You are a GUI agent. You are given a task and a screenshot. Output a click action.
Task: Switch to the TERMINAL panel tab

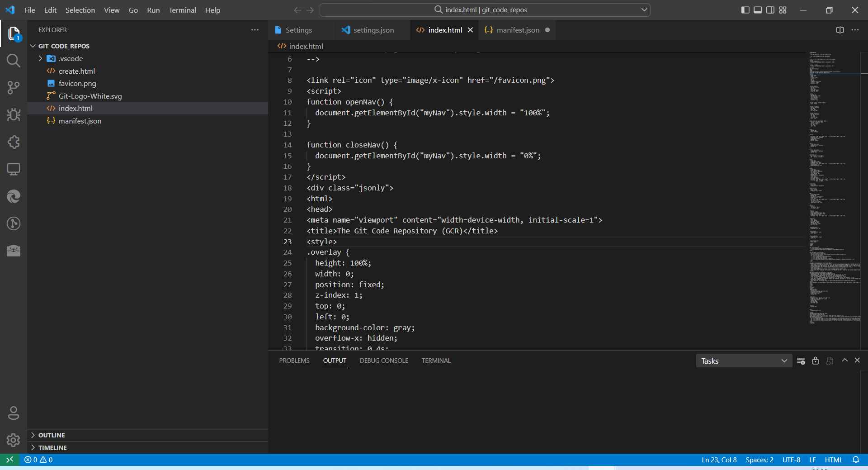(436, 361)
